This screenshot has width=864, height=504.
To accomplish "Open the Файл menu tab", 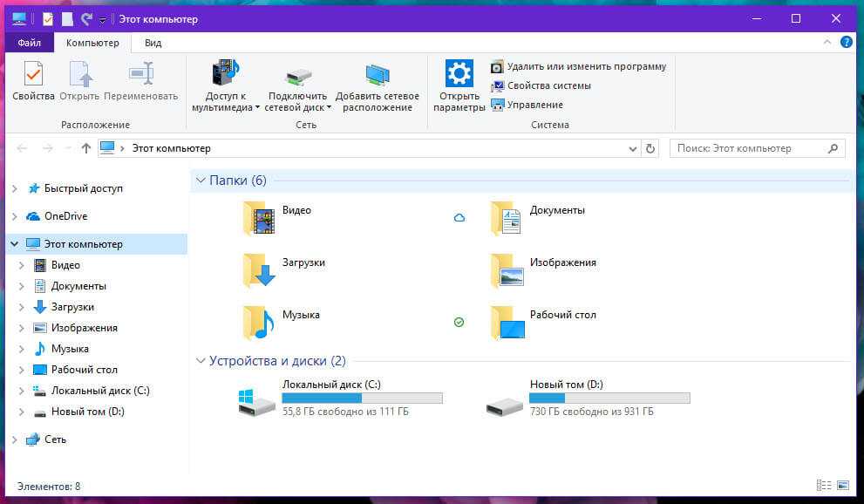I will click(x=29, y=43).
